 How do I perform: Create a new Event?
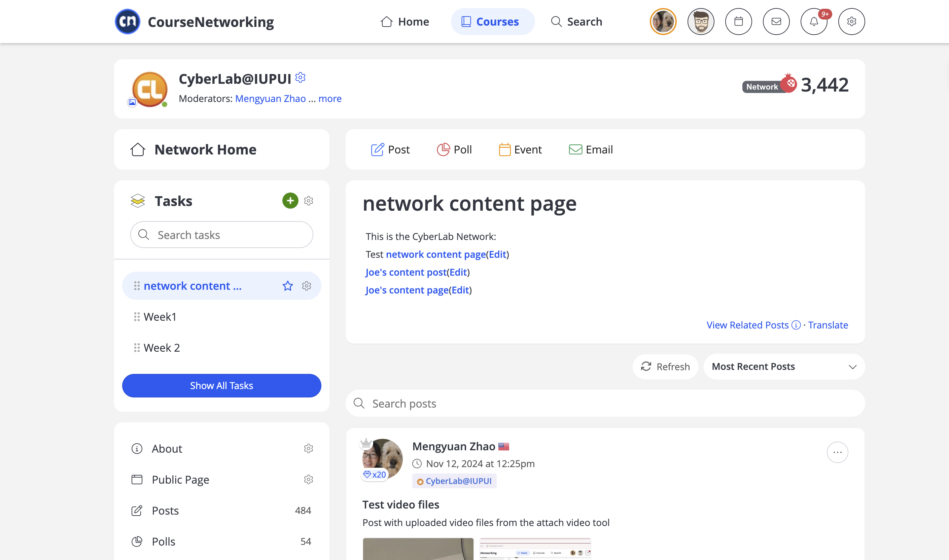(x=520, y=149)
